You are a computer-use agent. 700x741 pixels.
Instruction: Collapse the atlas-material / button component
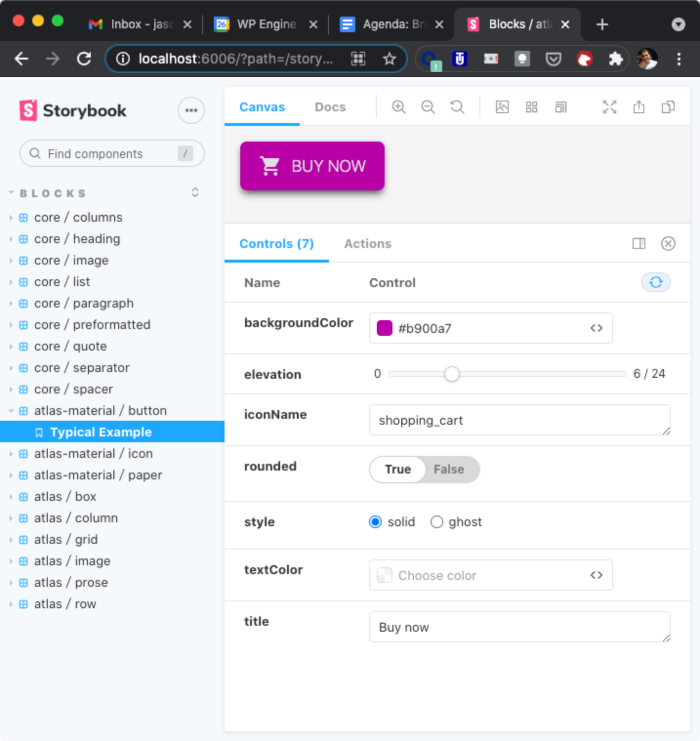pos(100,411)
